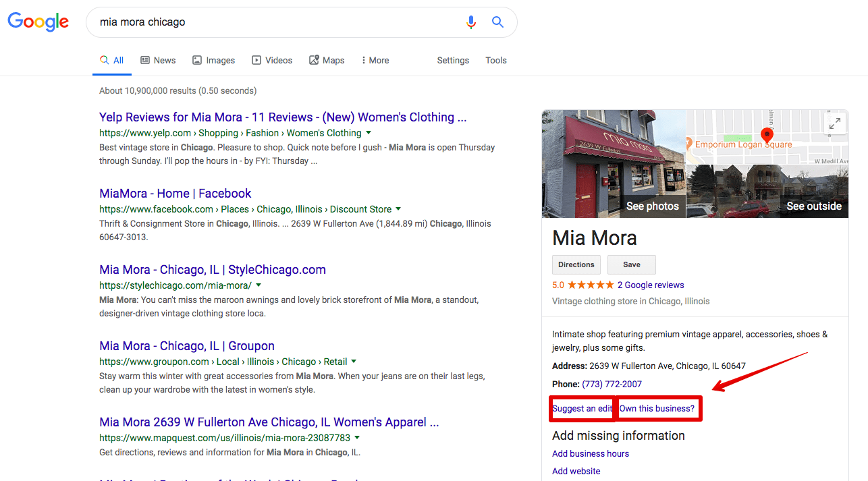Open the StyleChicago.com Mia Mora result

(213, 270)
